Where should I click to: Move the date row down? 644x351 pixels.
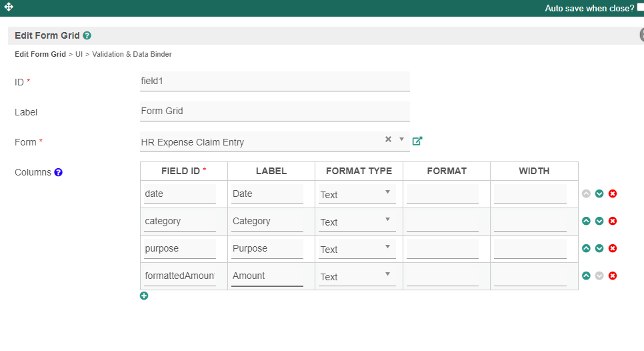click(599, 194)
